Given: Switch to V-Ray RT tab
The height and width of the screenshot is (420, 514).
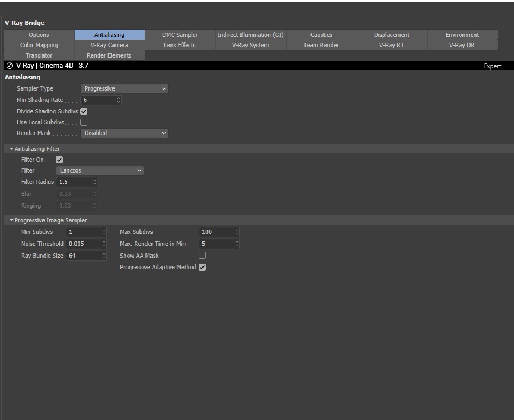Looking at the screenshot, I should [x=392, y=45].
